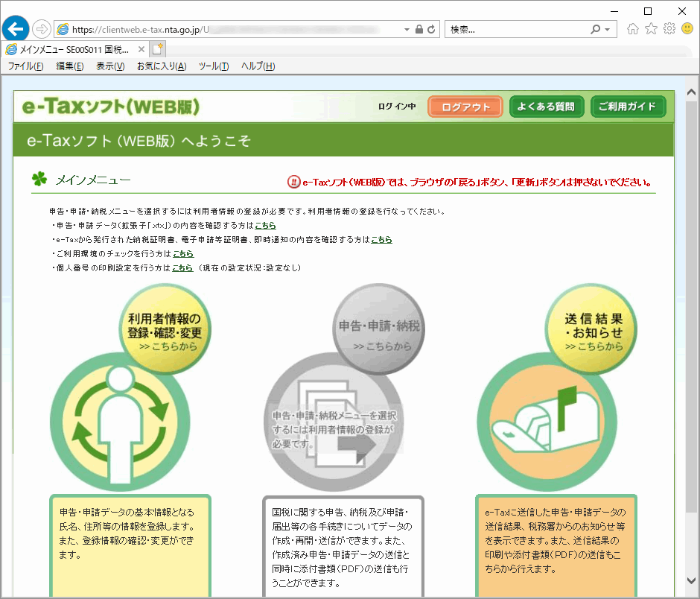Click the search magnifier icon

pyautogui.click(x=595, y=30)
